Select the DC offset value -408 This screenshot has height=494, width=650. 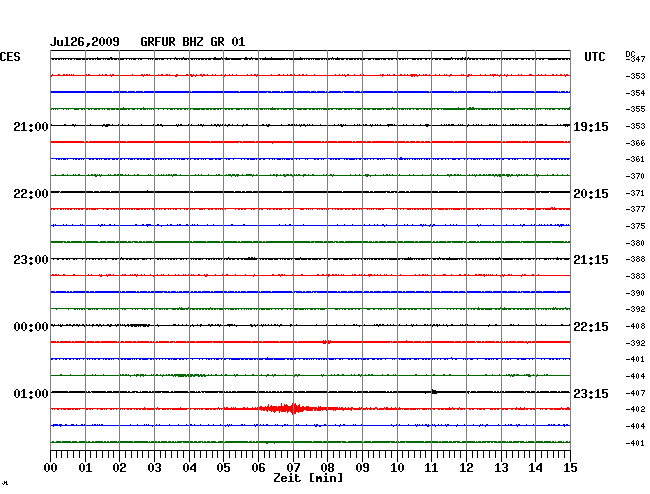coord(635,327)
